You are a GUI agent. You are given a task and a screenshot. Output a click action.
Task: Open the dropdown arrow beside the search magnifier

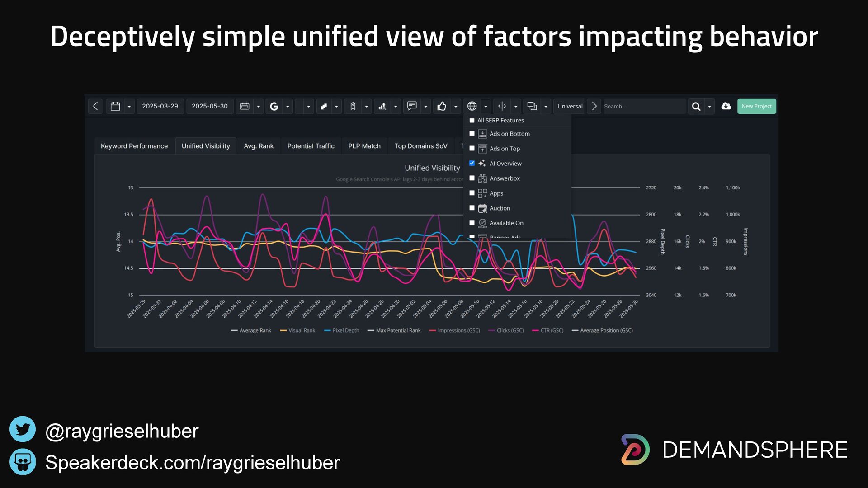pyautogui.click(x=710, y=107)
